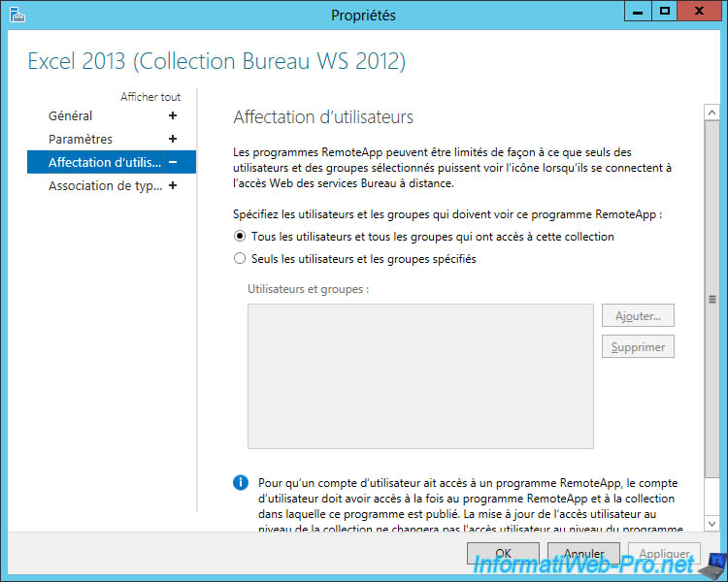Click the scrollbar up arrow
728x582 pixels.
[711, 113]
